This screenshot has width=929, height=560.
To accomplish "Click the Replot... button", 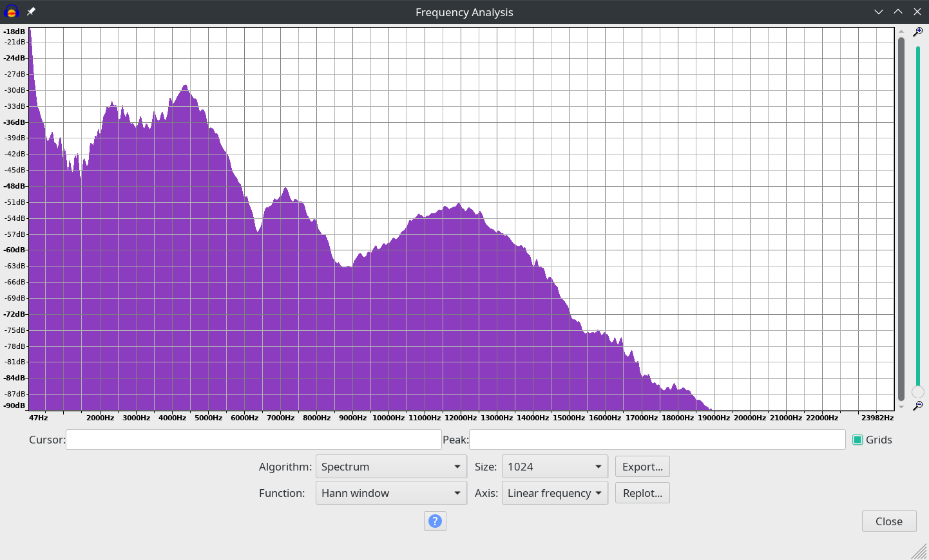I will click(x=642, y=493).
